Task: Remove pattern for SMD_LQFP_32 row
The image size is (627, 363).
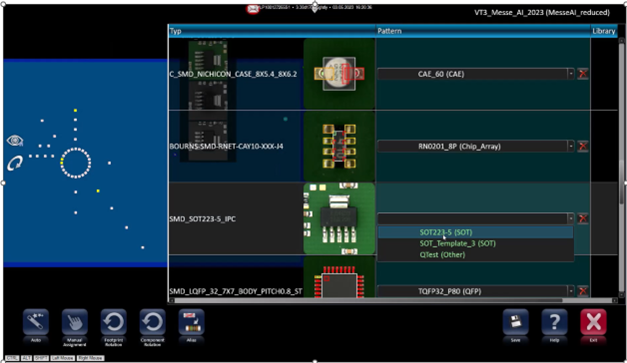Action: (583, 291)
